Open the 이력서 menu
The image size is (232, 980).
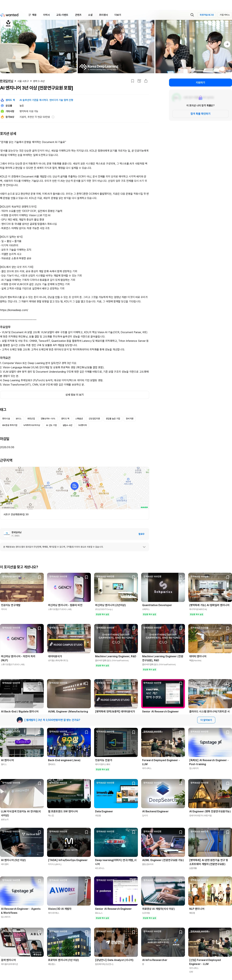point(46,15)
